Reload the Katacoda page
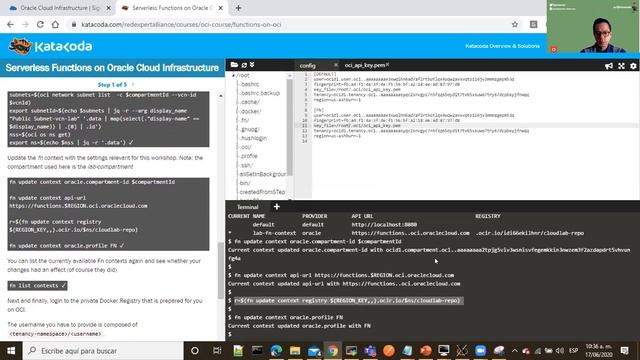This screenshot has height=360, width=640. coord(40,24)
